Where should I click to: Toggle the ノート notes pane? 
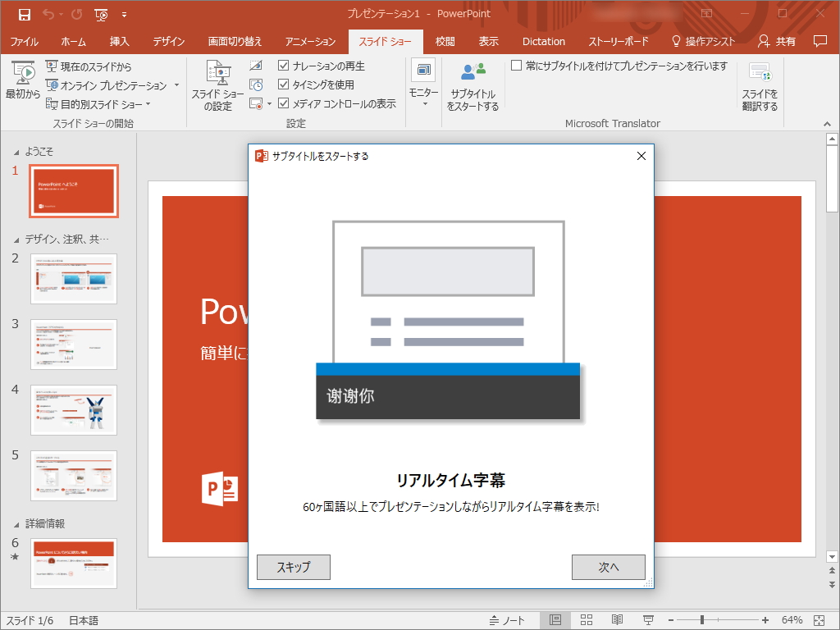click(x=507, y=620)
